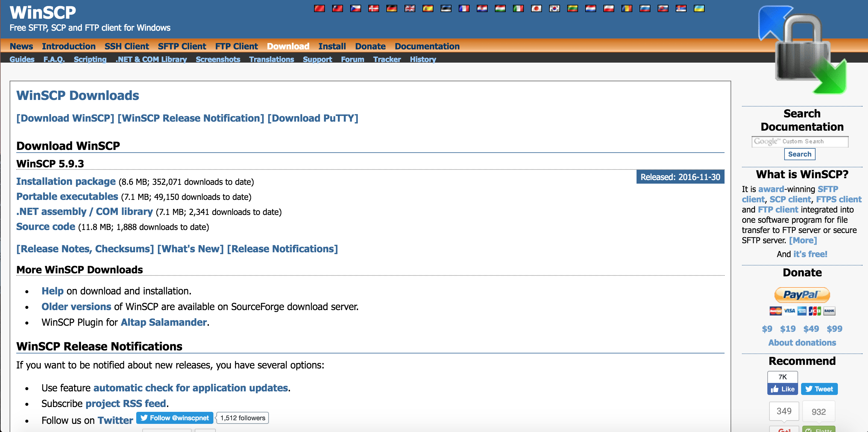Download the Source code

click(x=46, y=227)
